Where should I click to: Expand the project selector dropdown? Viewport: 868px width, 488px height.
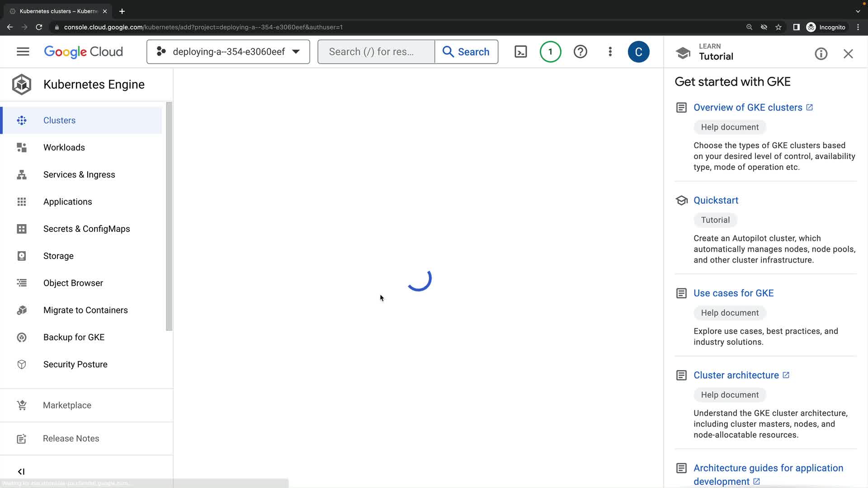[228, 52]
